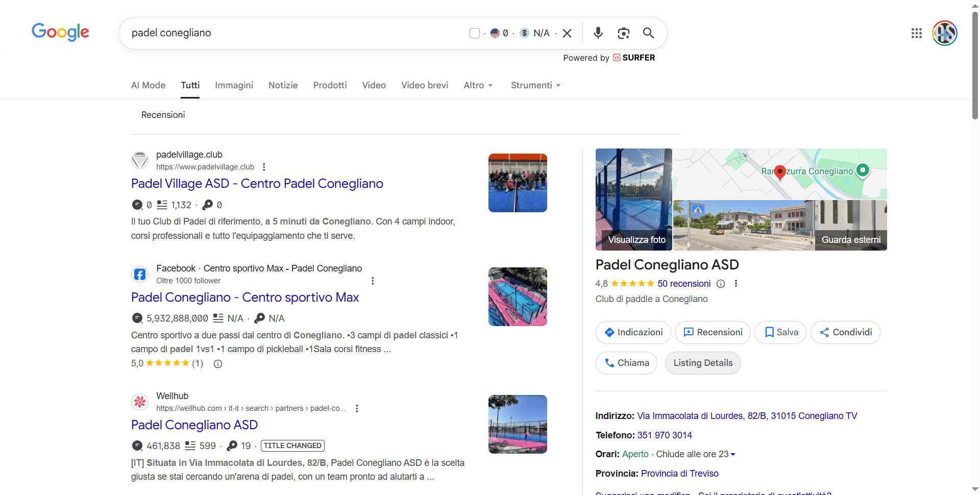The height and width of the screenshot is (495, 980).
Task: Clear the search box text
Action: (x=567, y=33)
